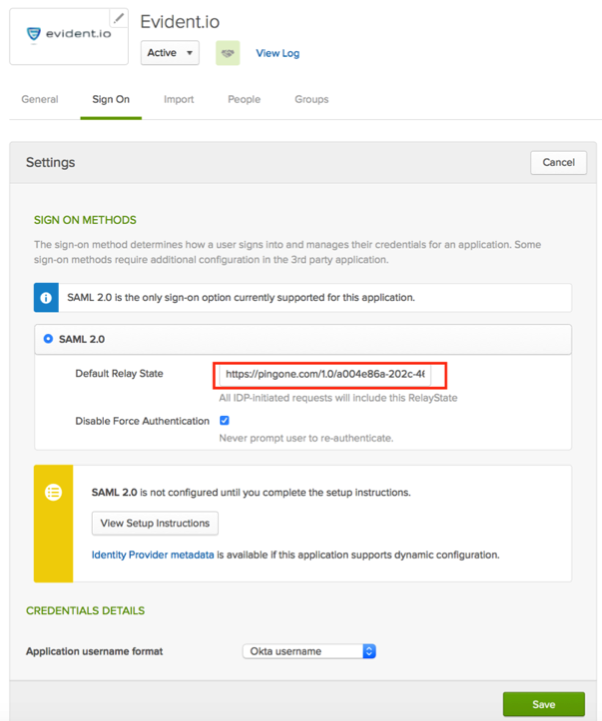The image size is (602, 721).
Task: Switch to the General tab
Action: pyautogui.click(x=40, y=99)
